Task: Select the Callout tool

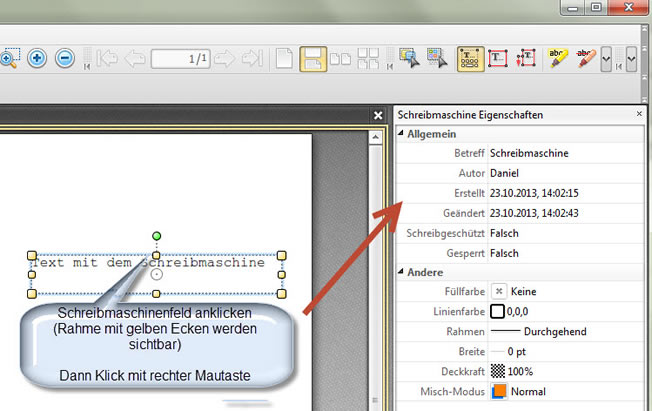Action: coord(526,58)
